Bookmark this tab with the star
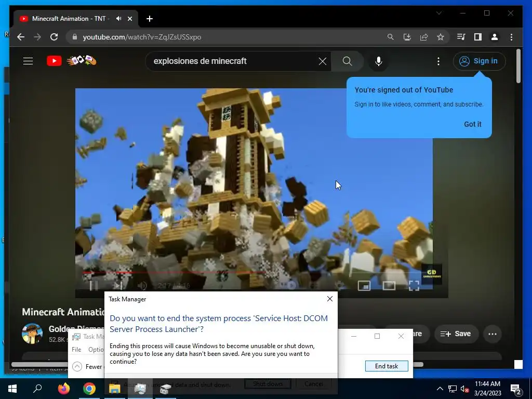Image resolution: width=532 pixels, height=399 pixels. [441, 37]
